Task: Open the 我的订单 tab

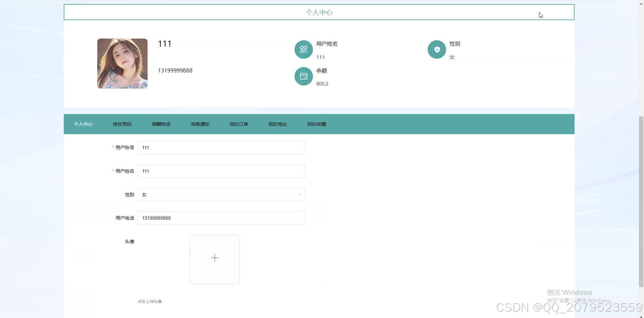Action: coord(239,124)
